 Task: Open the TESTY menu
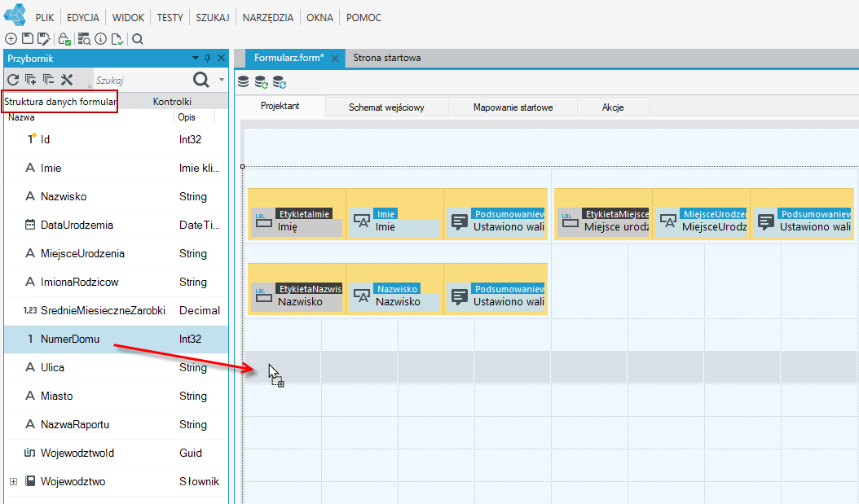pyautogui.click(x=170, y=18)
